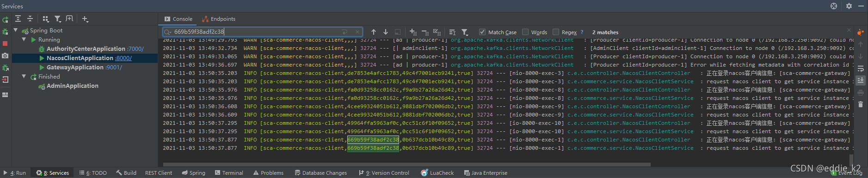
Task: Click the debug rerun bug icon
Action: coord(5,31)
